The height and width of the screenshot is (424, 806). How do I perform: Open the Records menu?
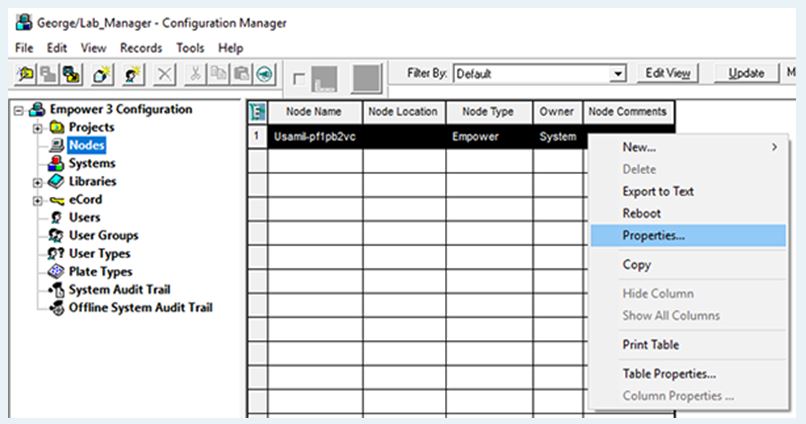click(x=141, y=48)
